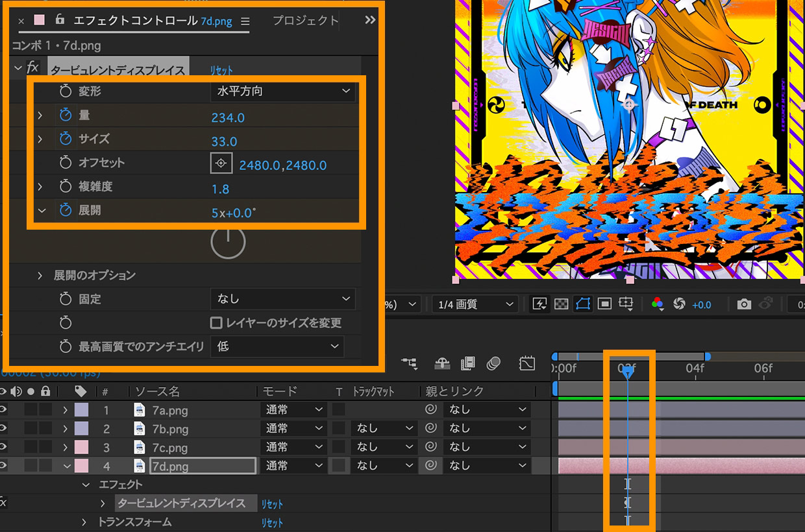
Task: Open the 固定 dropdown showing なし
Action: 283,299
